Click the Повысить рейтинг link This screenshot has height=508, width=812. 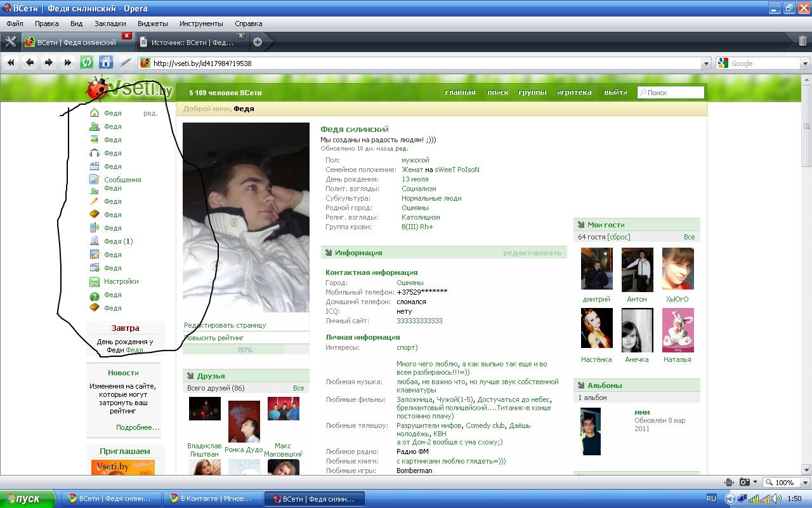click(x=214, y=338)
